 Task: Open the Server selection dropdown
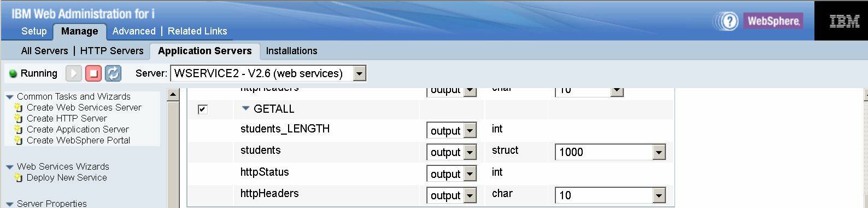[x=268, y=73]
